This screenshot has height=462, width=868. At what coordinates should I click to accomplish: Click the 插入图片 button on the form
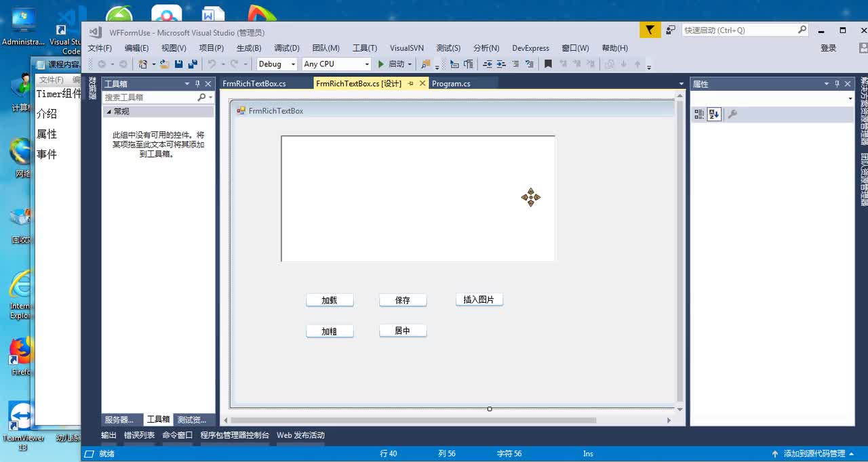(479, 299)
